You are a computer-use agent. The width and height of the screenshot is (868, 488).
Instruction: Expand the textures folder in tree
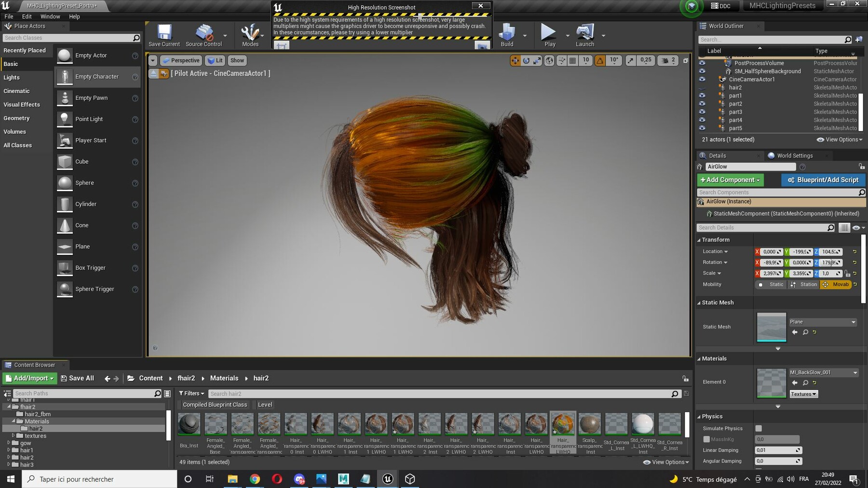click(x=14, y=435)
